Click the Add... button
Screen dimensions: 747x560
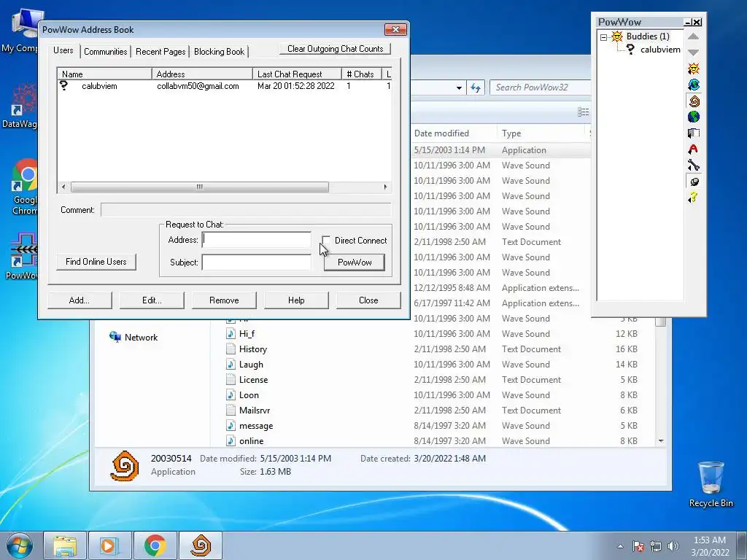coord(79,300)
